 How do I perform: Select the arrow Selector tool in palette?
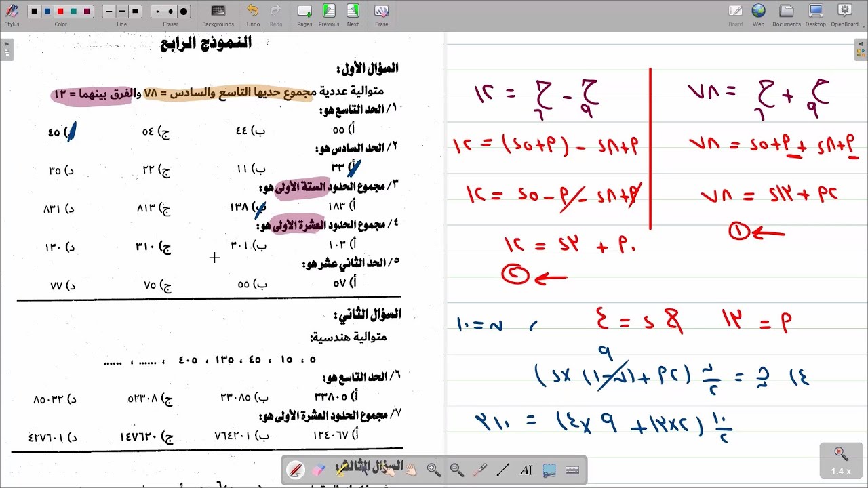point(365,470)
